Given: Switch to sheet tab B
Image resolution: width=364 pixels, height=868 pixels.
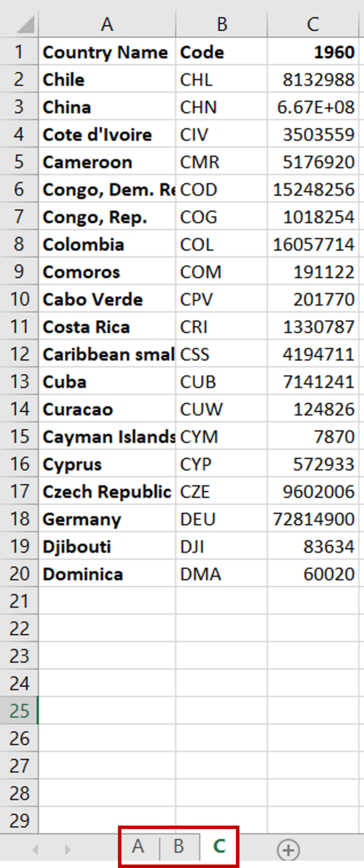Looking at the screenshot, I should point(179,846).
